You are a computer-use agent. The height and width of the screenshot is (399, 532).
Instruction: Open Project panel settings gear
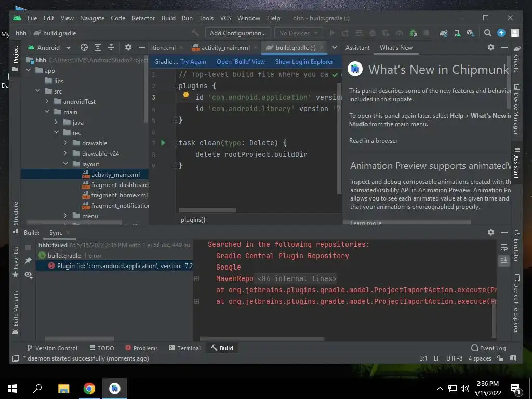[128, 47]
